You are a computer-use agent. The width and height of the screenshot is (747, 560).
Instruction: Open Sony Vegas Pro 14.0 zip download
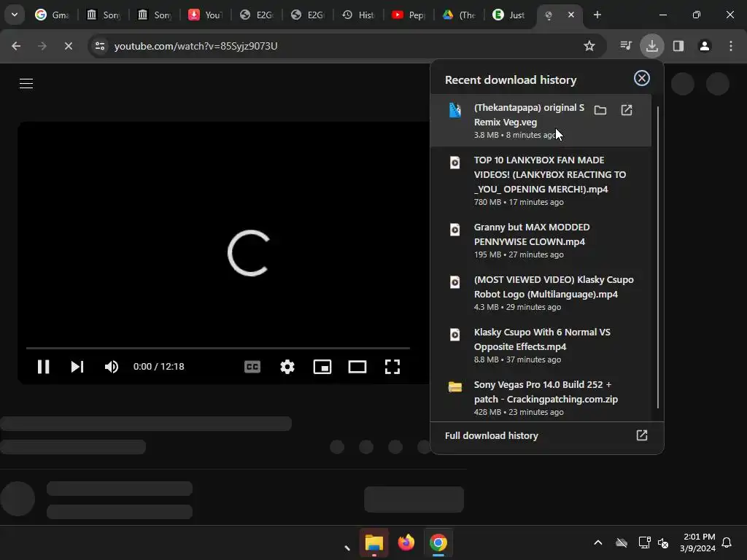(541, 397)
